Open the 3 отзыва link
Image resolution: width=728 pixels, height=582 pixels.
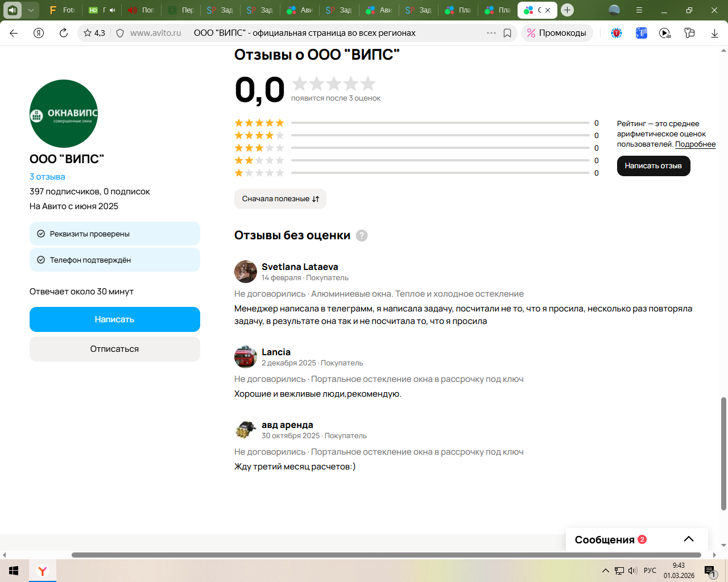[x=47, y=177]
